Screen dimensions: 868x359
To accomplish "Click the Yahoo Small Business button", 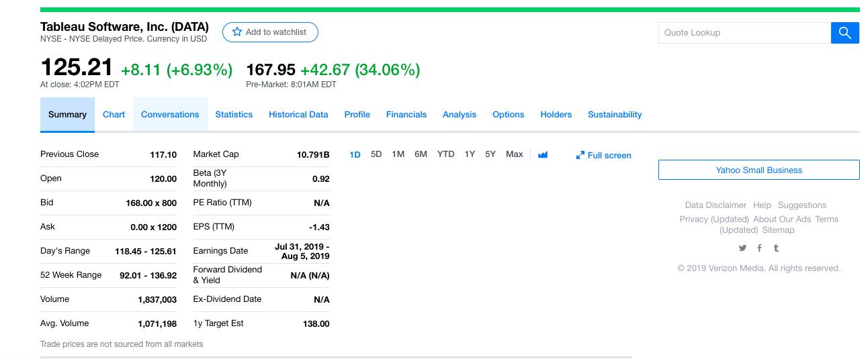I will pyautogui.click(x=758, y=170).
